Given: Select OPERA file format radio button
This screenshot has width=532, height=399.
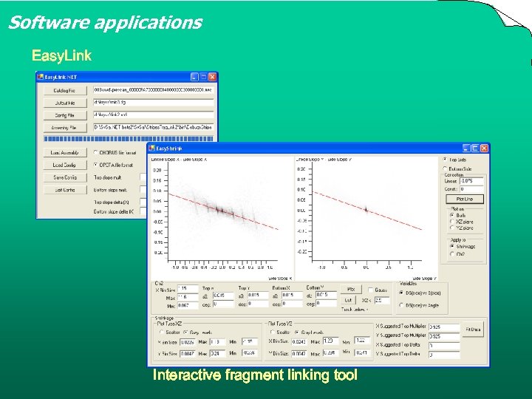Looking at the screenshot, I should click(x=95, y=165).
